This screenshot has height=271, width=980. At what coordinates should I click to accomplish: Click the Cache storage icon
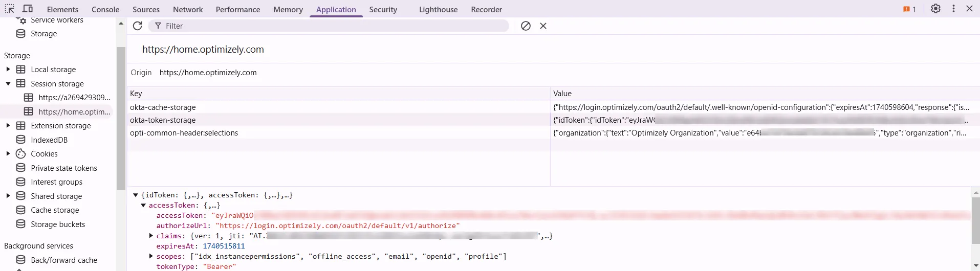pyautogui.click(x=21, y=210)
